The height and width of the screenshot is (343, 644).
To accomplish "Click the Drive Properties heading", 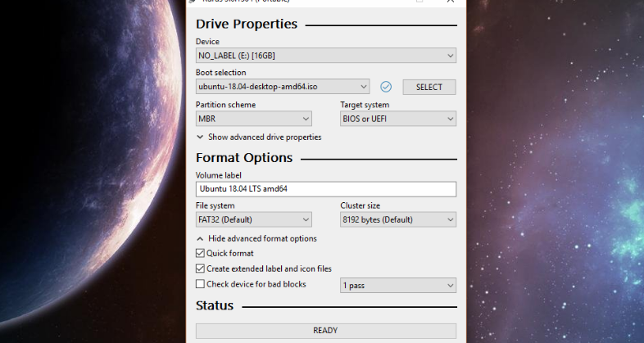I will pos(247,25).
